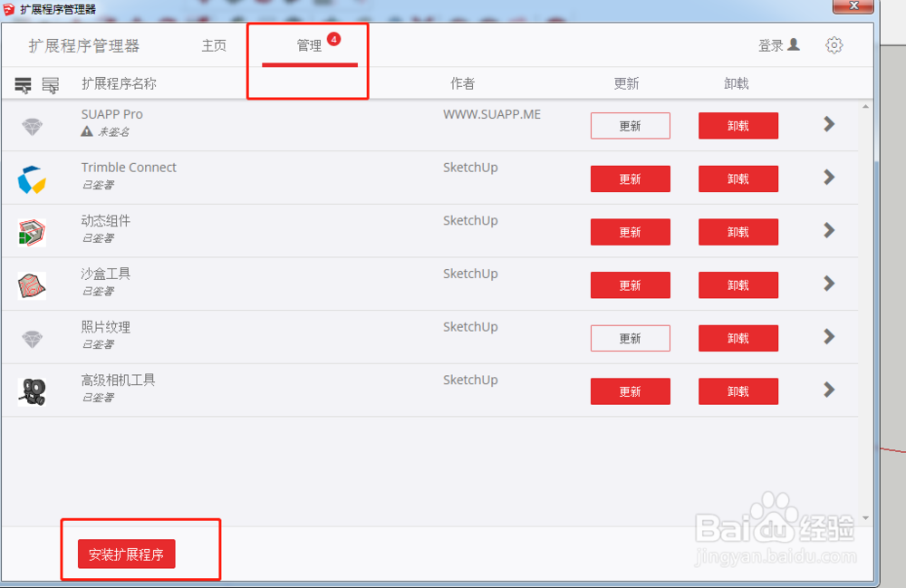Click the 高级相机工具 camera icon

click(x=32, y=392)
